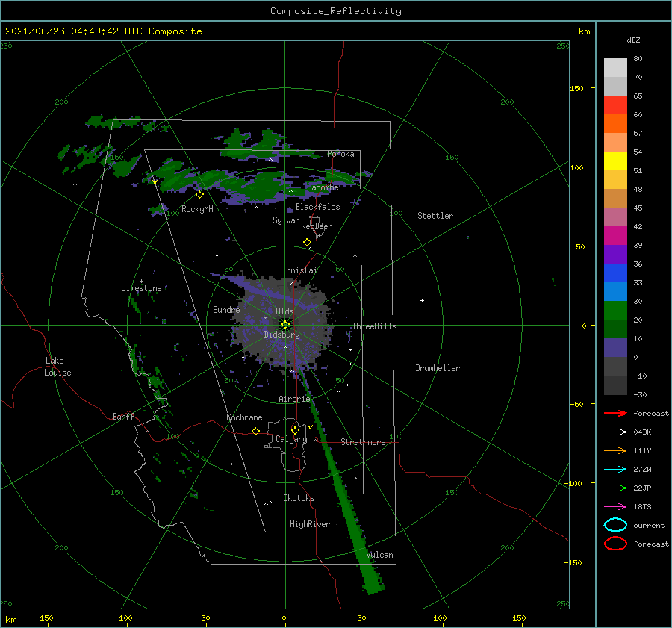
Task: Click the Lake Louise label
Action: [57, 367]
